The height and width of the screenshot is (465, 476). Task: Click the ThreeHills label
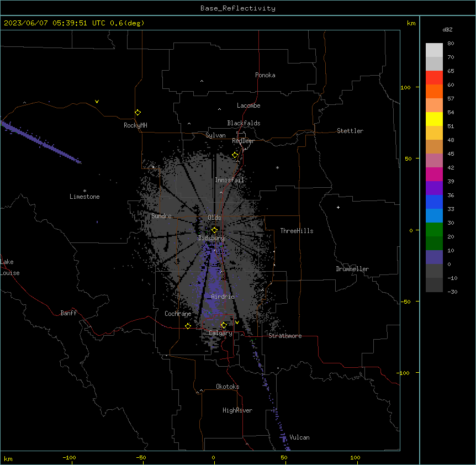tap(297, 231)
